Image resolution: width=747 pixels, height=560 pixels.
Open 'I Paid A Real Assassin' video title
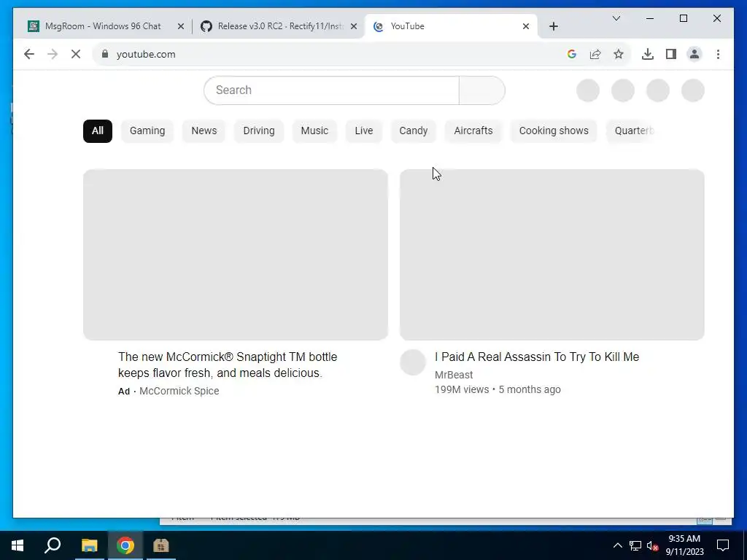[x=537, y=357]
